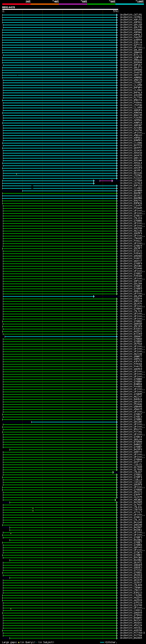
Task: Select hit UniRef100_B3TLY1
Action: coord(131,55)
